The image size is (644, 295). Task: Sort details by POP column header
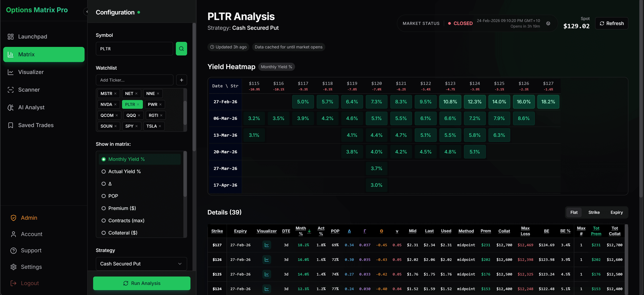pyautogui.click(x=335, y=231)
